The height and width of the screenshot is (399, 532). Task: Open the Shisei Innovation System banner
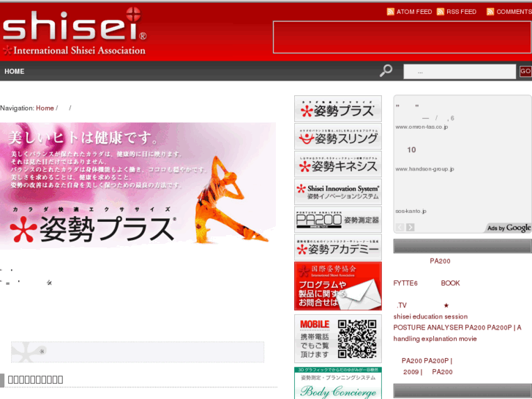pos(338,192)
